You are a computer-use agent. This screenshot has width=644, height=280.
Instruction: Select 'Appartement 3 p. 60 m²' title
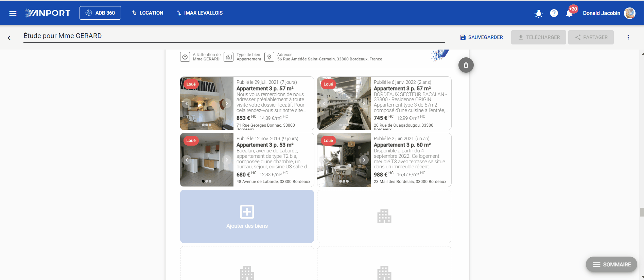(402, 145)
